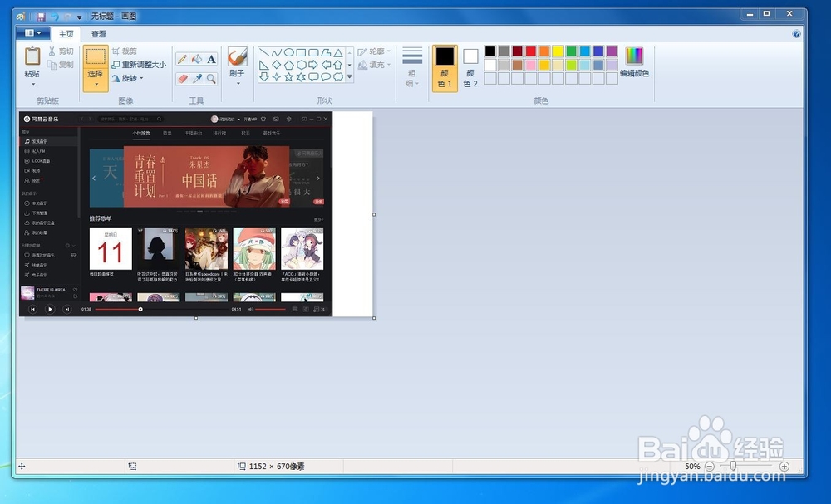Pick the Down arrow shape
831x504 pixels.
coord(264,76)
